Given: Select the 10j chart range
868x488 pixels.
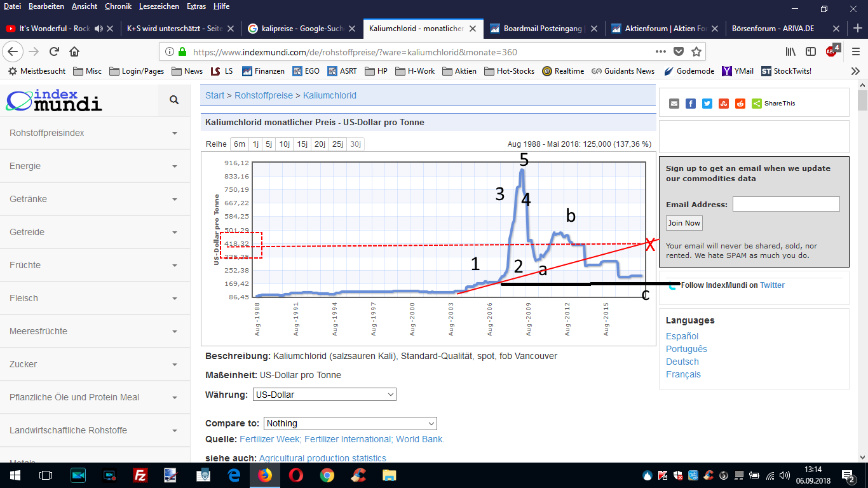Looking at the screenshot, I should (285, 144).
